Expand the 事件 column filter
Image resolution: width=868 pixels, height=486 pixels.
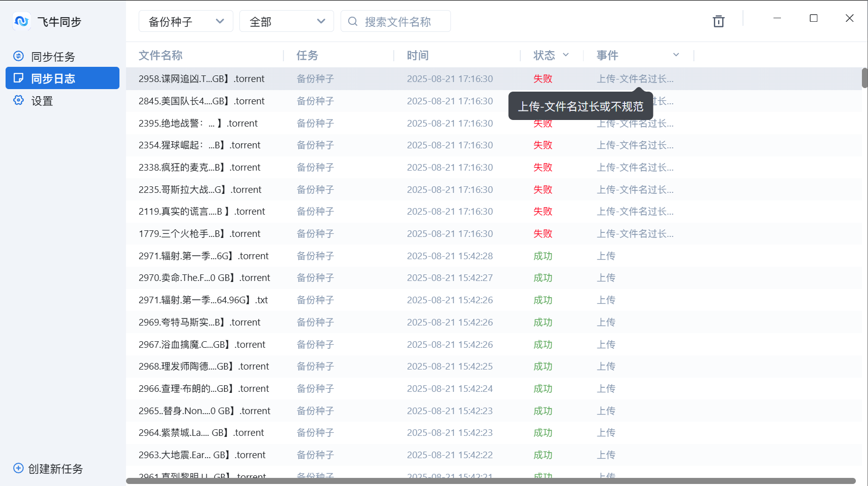pos(676,55)
